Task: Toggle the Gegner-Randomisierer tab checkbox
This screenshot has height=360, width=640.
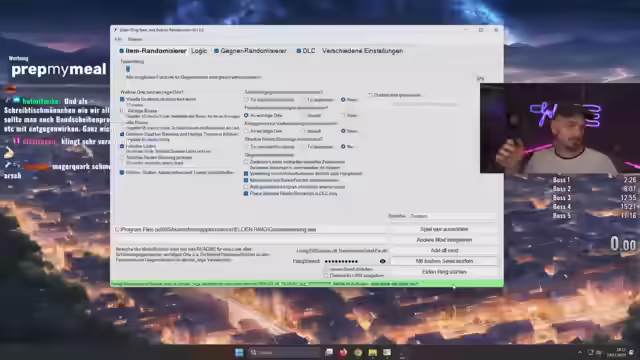Action: pyautogui.click(x=216, y=51)
